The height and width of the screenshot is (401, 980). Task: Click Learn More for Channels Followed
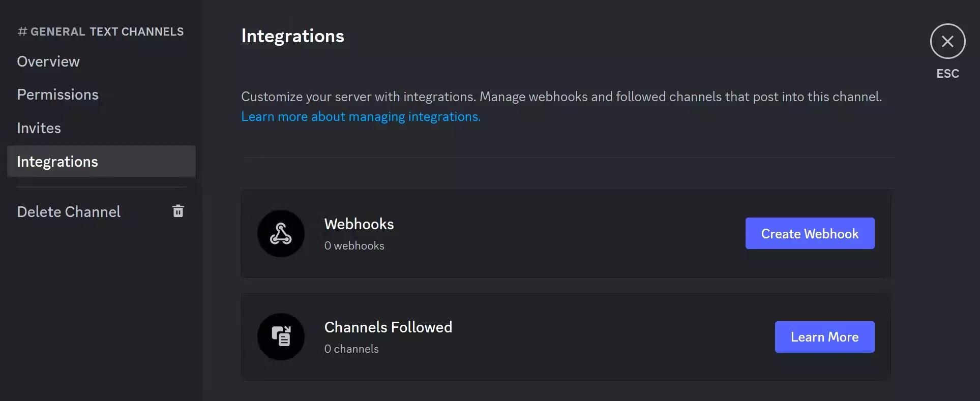pyautogui.click(x=824, y=336)
